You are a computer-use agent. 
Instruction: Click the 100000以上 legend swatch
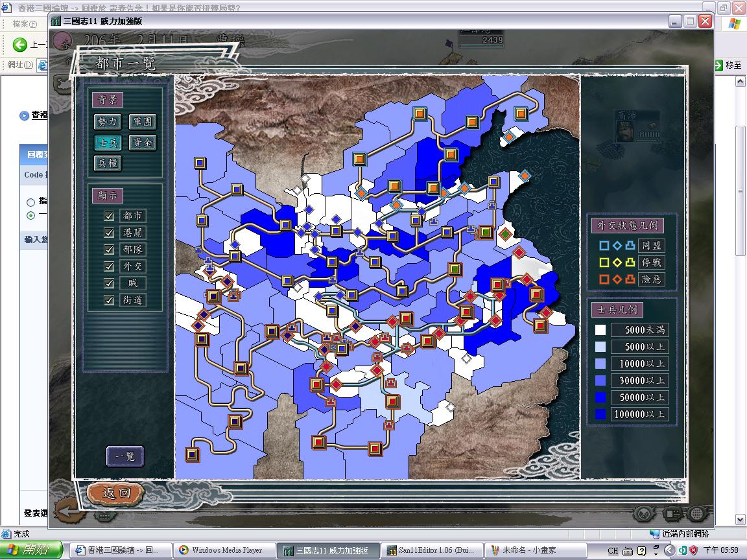pyautogui.click(x=600, y=414)
